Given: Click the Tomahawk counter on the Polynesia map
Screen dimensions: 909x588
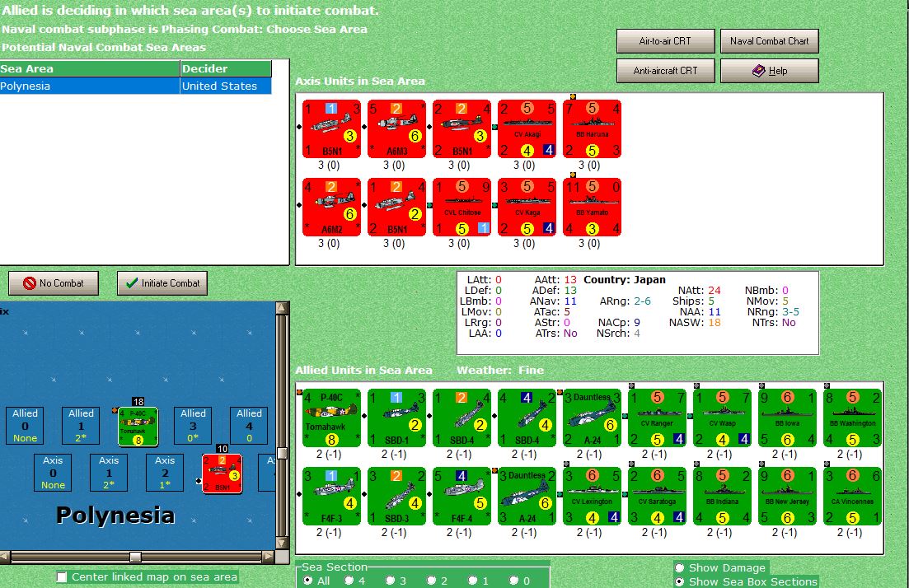Looking at the screenshot, I should 138,427.
